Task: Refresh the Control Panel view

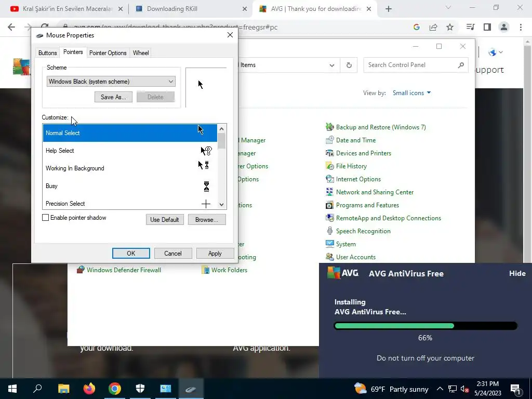Action: click(x=349, y=65)
